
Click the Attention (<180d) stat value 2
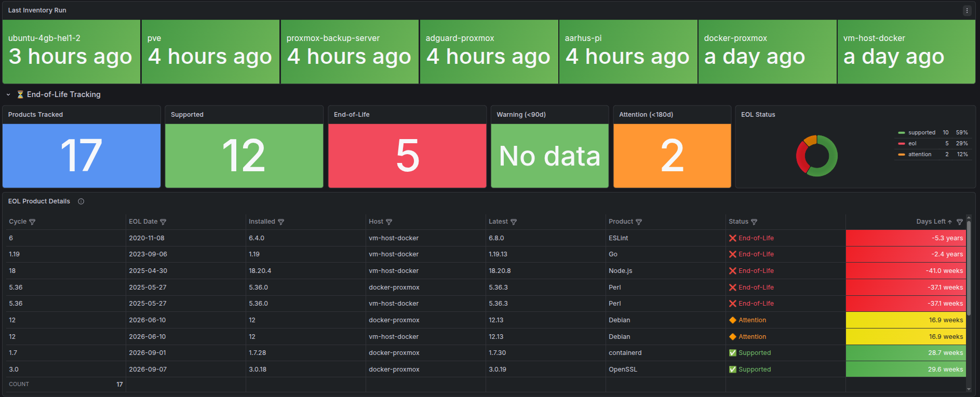tap(672, 156)
